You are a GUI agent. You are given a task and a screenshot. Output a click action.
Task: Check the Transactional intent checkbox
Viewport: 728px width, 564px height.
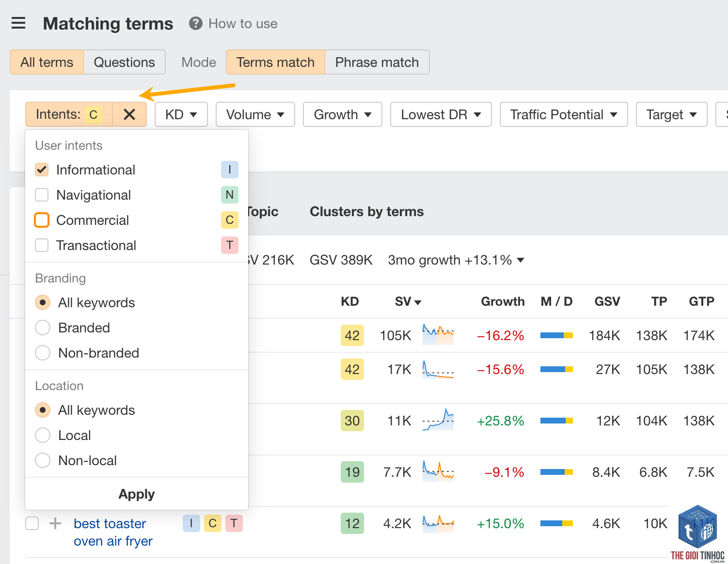[42, 245]
